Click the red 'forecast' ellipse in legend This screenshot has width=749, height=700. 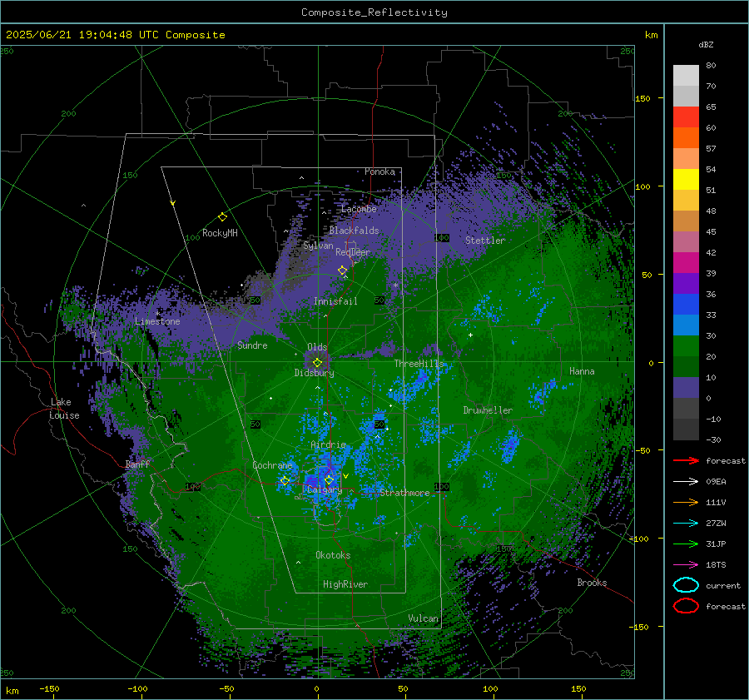pos(686,606)
